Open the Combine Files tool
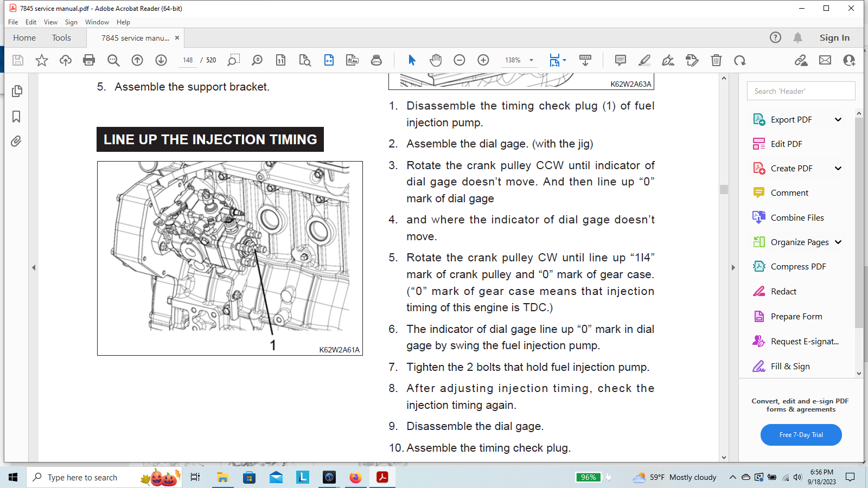This screenshot has height=488, width=868. 788,218
